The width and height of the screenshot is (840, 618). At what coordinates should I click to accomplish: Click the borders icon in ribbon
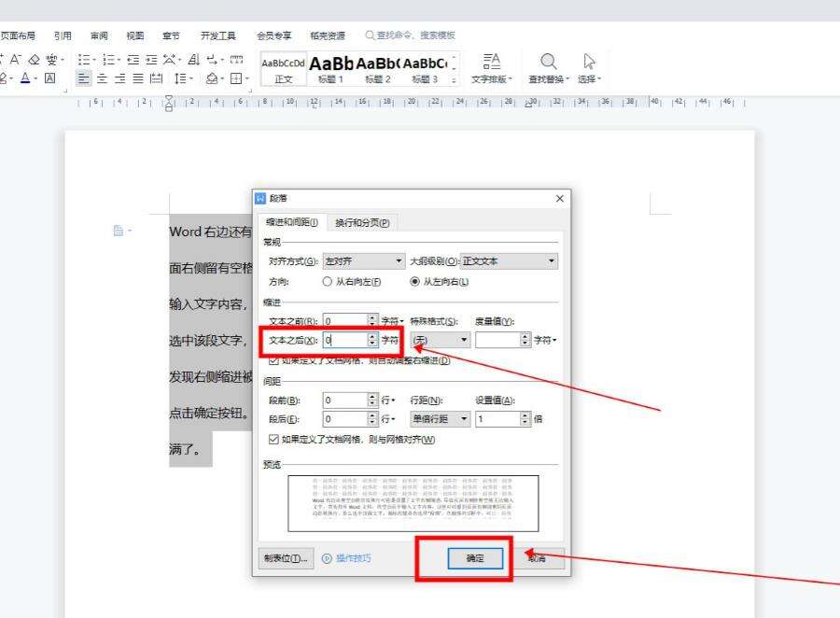(238, 79)
